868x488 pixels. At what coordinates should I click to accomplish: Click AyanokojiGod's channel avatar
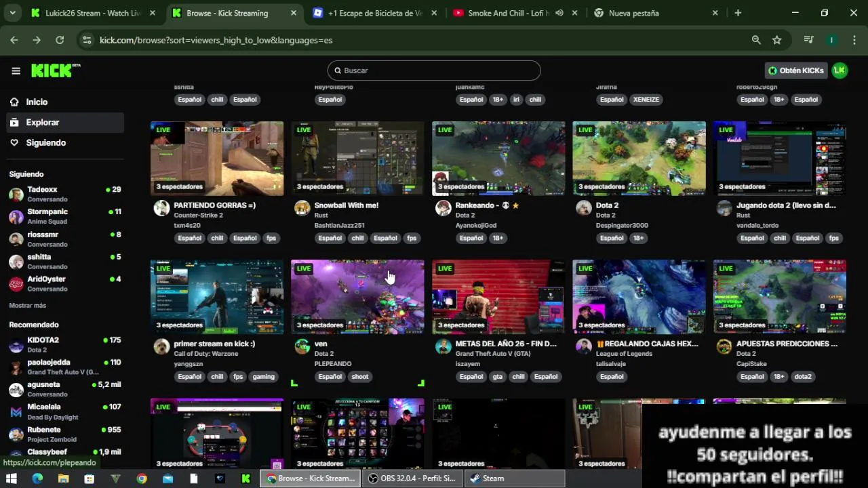coord(443,208)
